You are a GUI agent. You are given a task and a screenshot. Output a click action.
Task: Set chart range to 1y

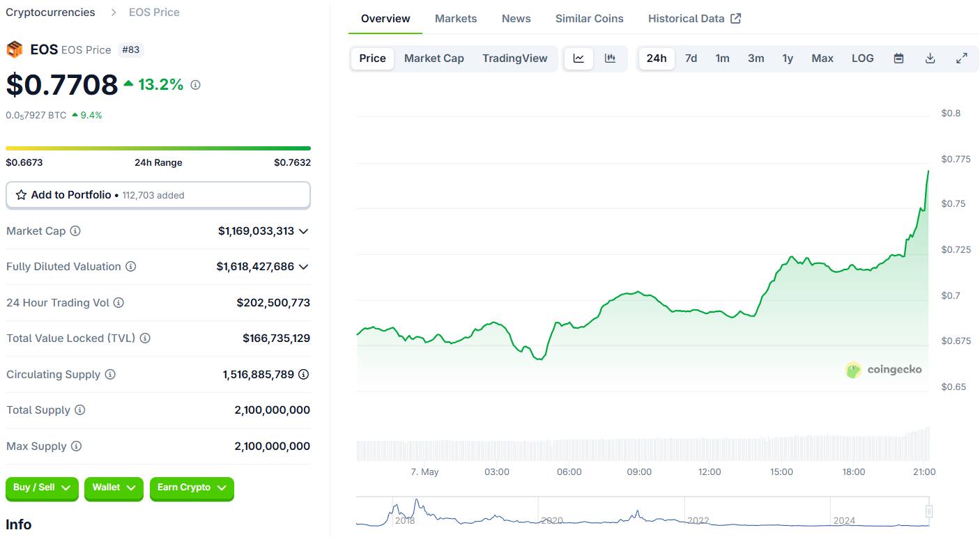click(788, 59)
